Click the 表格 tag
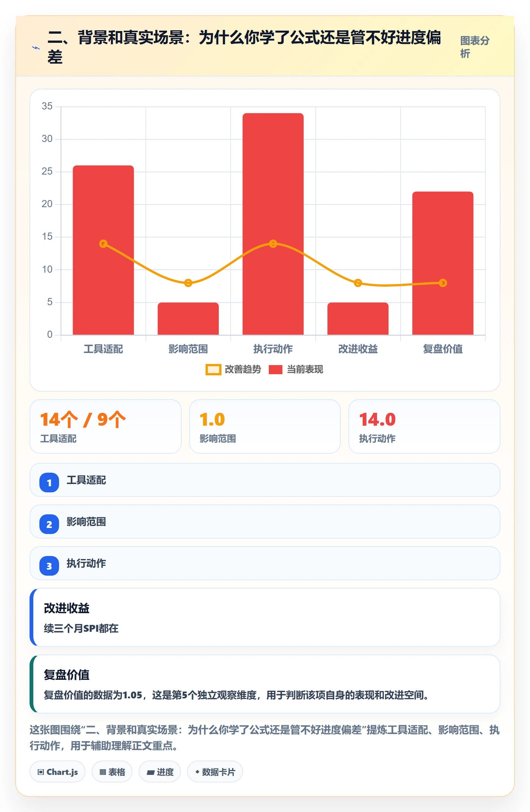Screen dimensions: 530x812 click(112, 772)
